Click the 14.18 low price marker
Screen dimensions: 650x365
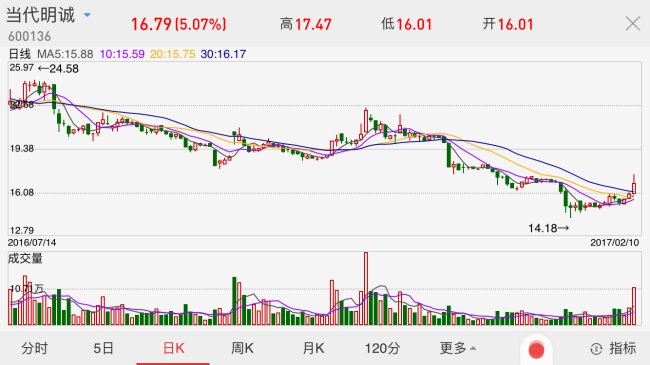pyautogui.click(x=548, y=228)
